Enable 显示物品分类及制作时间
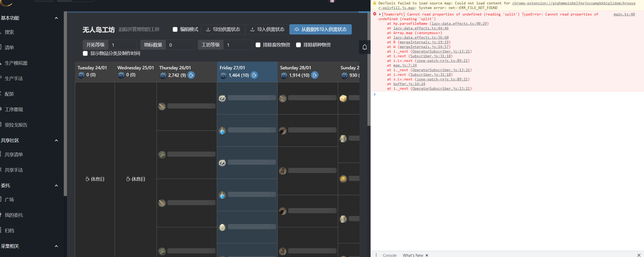The width and height of the screenshot is (644, 257). click(85, 53)
